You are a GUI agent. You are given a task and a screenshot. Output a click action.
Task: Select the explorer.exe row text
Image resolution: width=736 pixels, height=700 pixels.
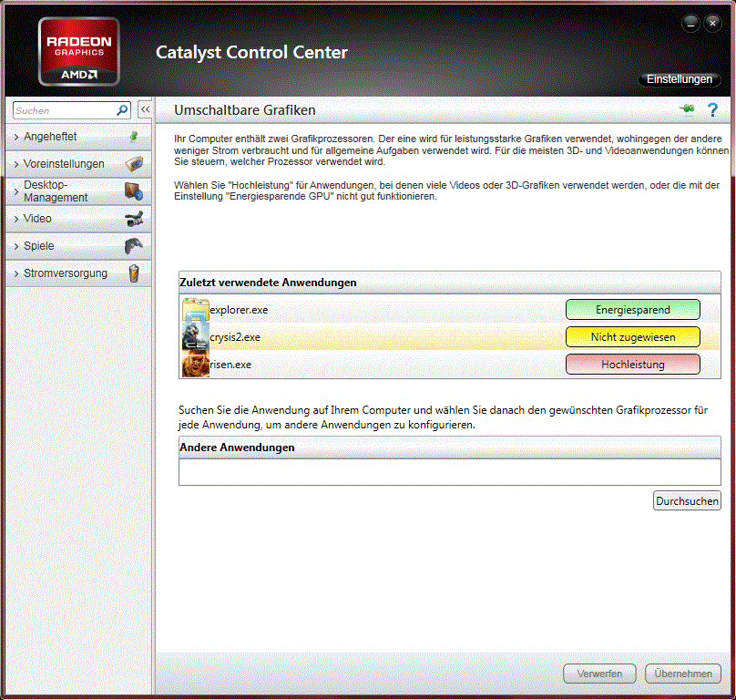pos(239,310)
